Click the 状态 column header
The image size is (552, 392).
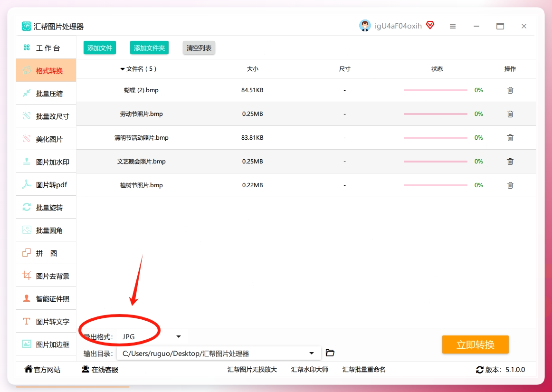click(437, 69)
